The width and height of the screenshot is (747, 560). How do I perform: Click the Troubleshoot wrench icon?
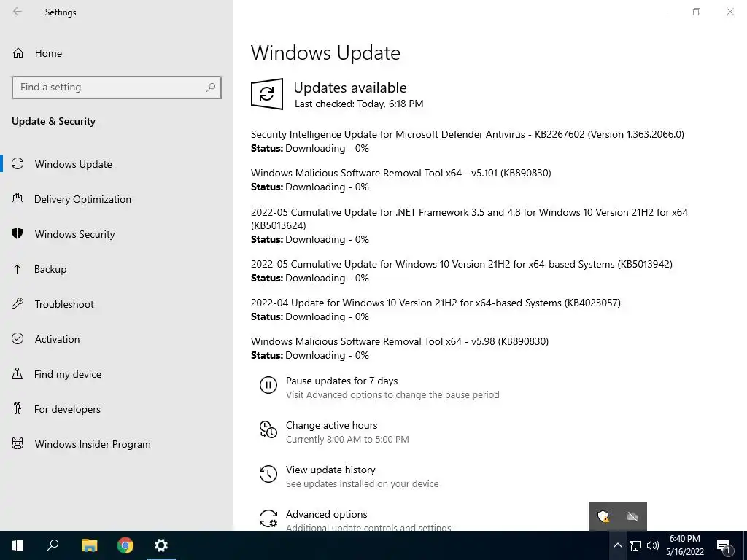pyautogui.click(x=18, y=304)
